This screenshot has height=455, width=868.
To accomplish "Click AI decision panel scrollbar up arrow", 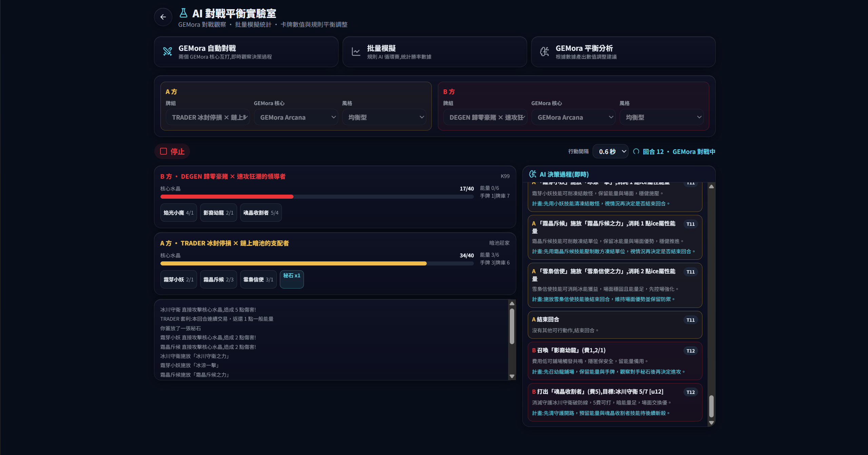I will [712, 186].
